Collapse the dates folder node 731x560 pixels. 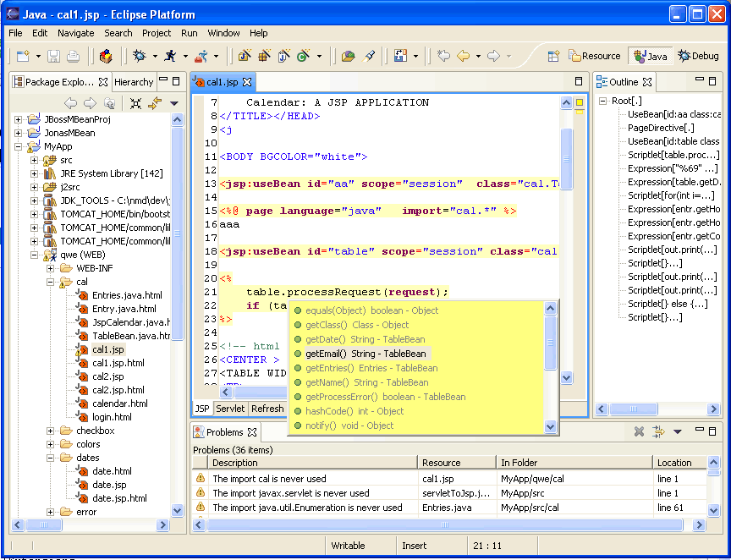click(50, 458)
